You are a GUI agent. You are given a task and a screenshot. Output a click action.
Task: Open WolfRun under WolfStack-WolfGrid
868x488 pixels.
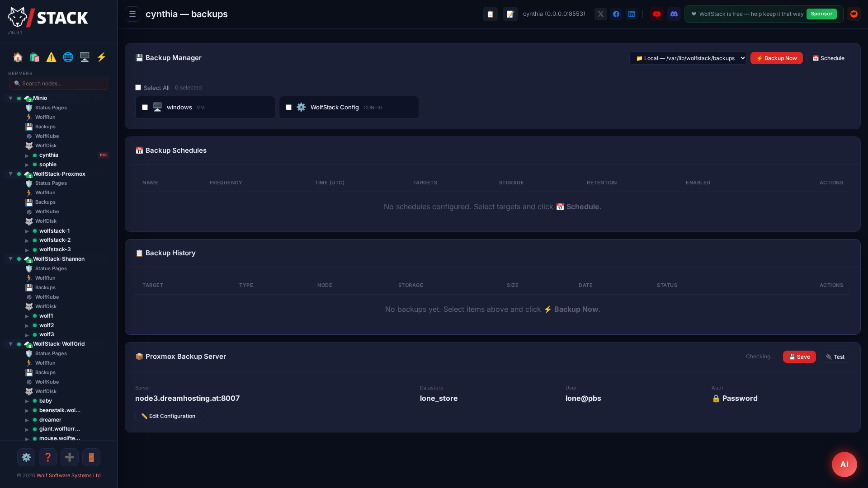(45, 363)
